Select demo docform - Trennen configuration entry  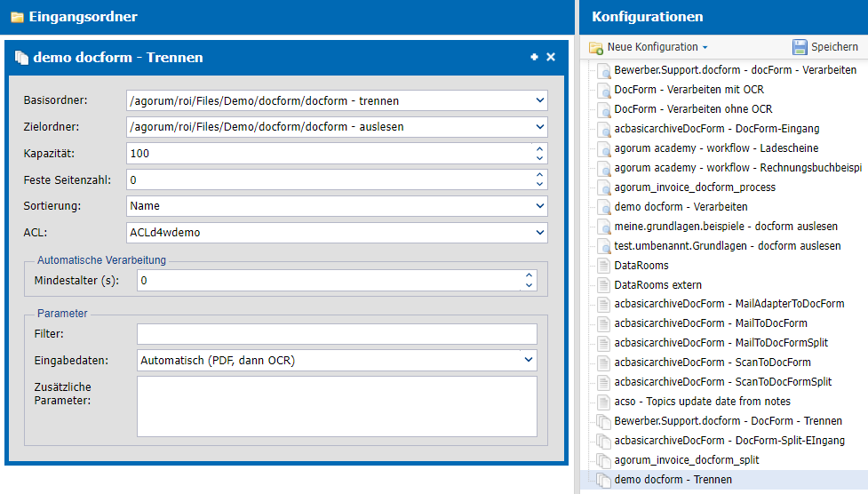pyautogui.click(x=673, y=480)
